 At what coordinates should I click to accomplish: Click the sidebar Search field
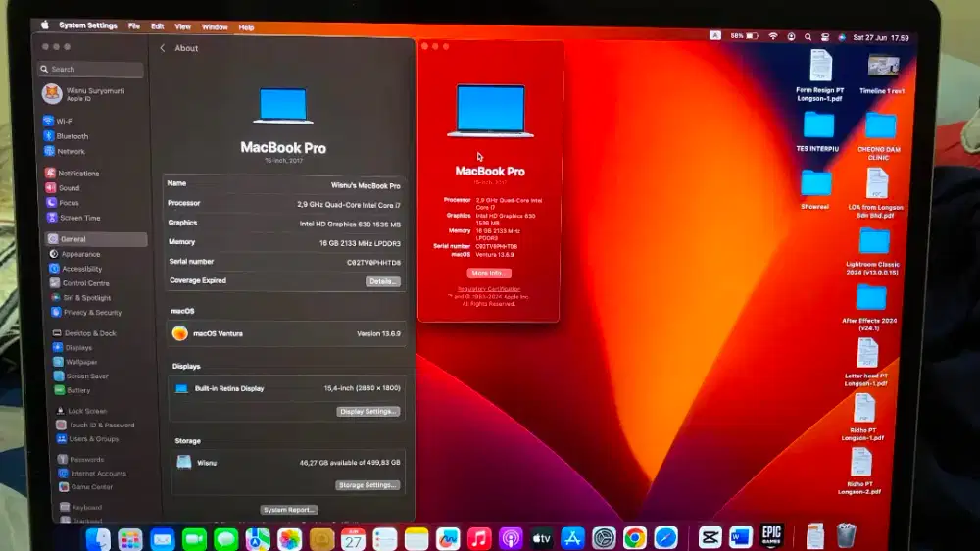click(91, 70)
